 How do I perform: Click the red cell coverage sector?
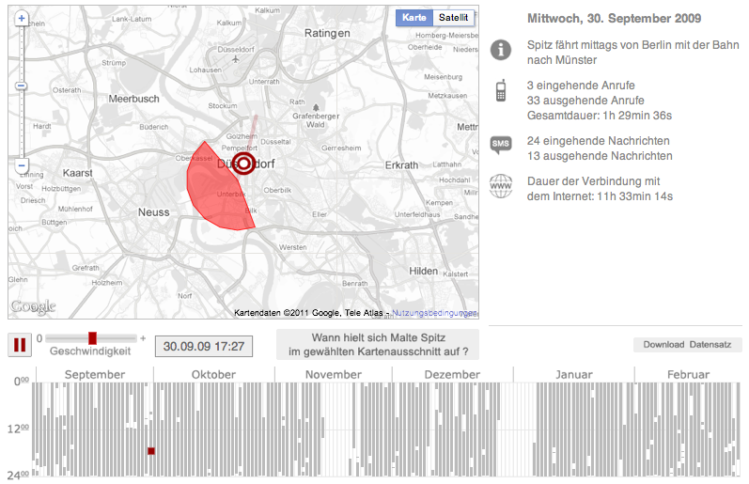[x=213, y=188]
